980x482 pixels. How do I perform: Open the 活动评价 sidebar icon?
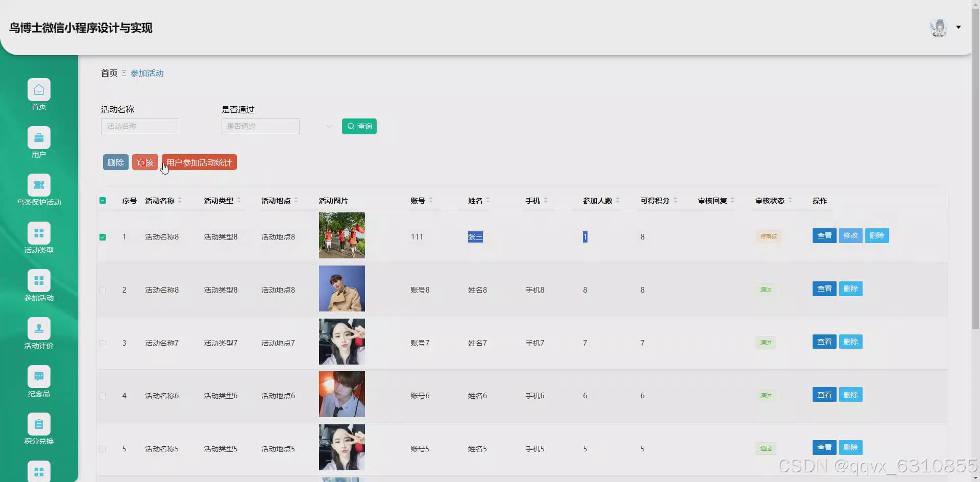pyautogui.click(x=39, y=329)
